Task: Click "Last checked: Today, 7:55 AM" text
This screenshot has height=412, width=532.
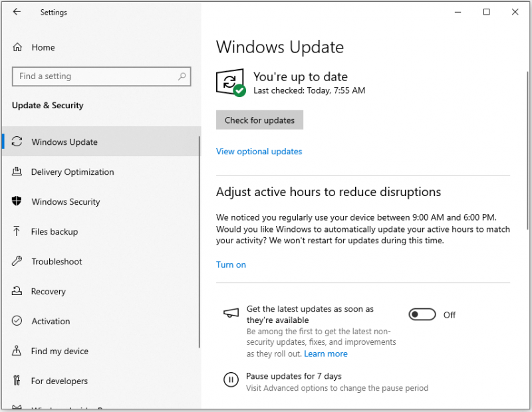Action: (x=309, y=90)
